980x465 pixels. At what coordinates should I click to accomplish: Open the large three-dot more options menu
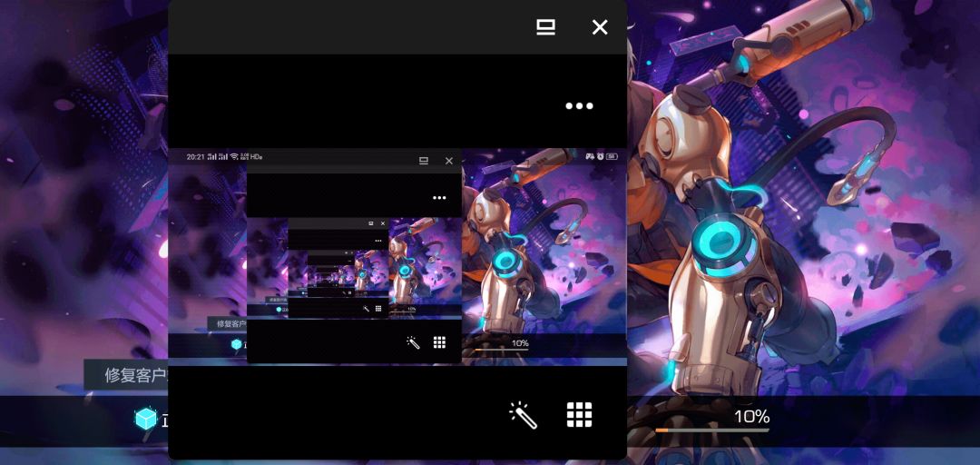(579, 105)
